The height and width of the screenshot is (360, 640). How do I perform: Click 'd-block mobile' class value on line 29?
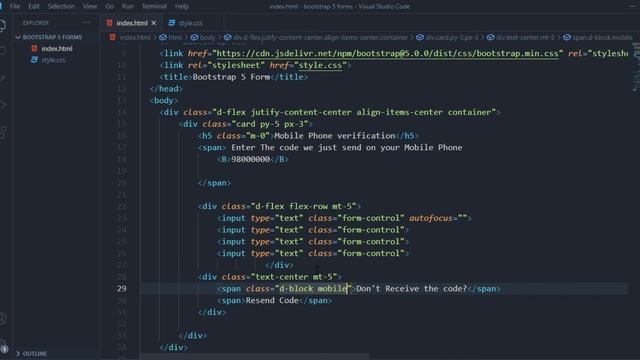pyautogui.click(x=313, y=289)
